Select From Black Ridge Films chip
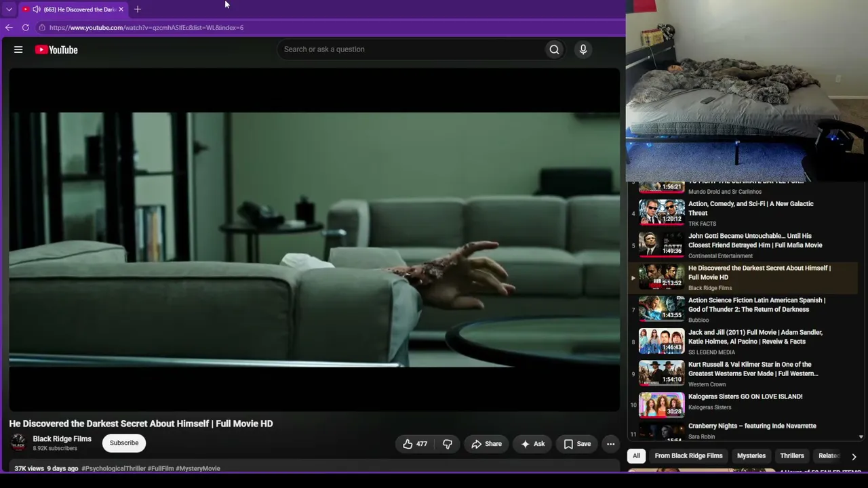This screenshot has height=488, width=868. click(688, 456)
